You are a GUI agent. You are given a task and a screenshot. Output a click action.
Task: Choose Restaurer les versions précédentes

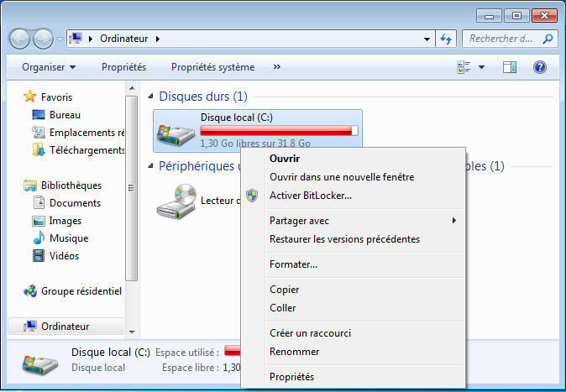(353, 239)
